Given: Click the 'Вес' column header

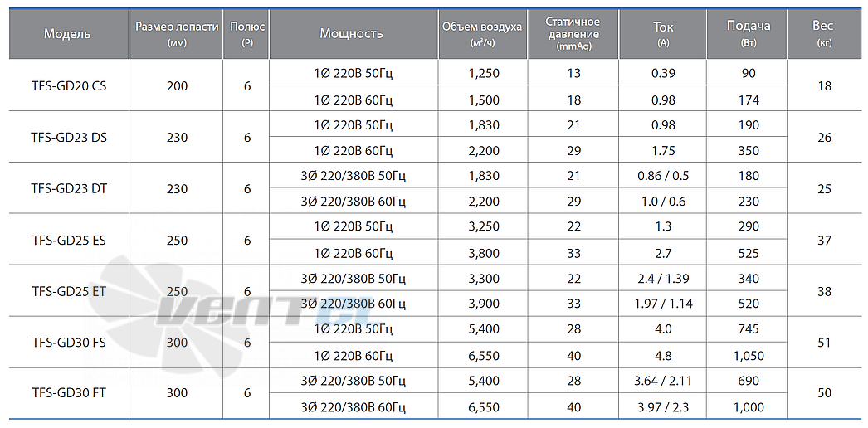Looking at the screenshot, I should pyautogui.click(x=823, y=33).
